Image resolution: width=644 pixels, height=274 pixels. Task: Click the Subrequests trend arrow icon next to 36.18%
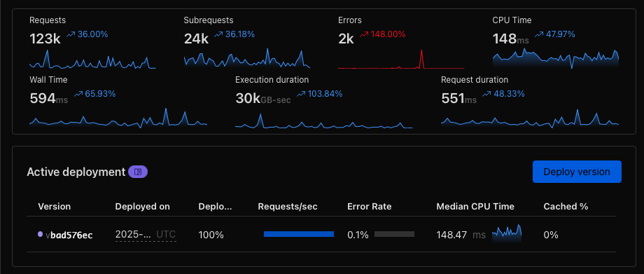click(x=218, y=34)
